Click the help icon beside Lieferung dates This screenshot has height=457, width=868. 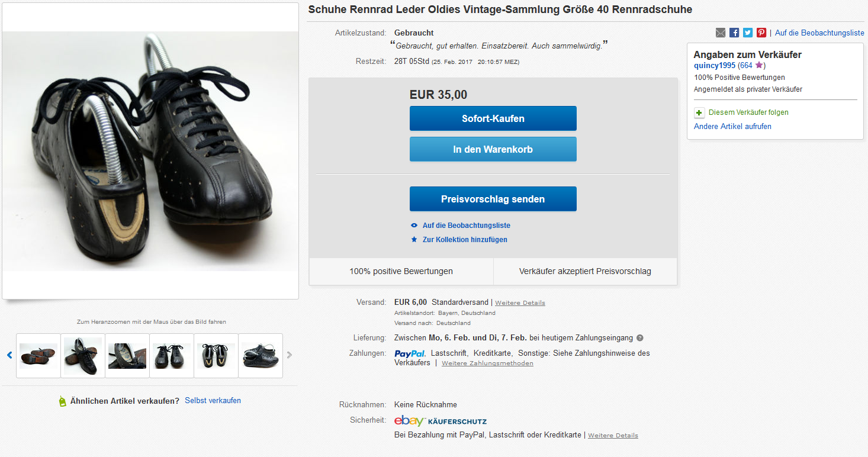point(639,338)
